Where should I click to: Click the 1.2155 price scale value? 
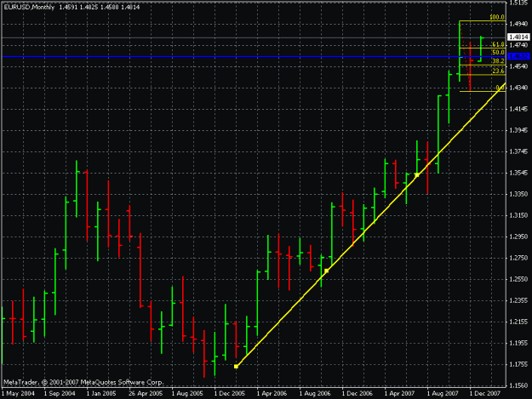518,322
